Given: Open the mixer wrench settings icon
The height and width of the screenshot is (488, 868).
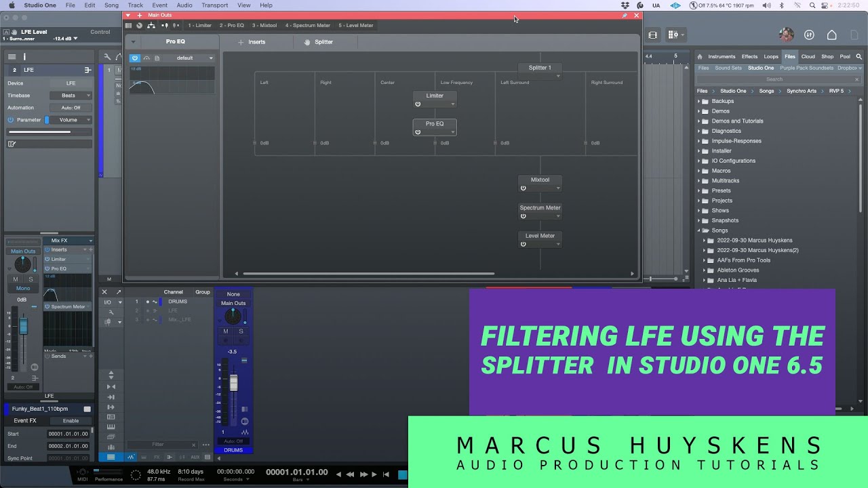Looking at the screenshot, I should click(x=111, y=312).
